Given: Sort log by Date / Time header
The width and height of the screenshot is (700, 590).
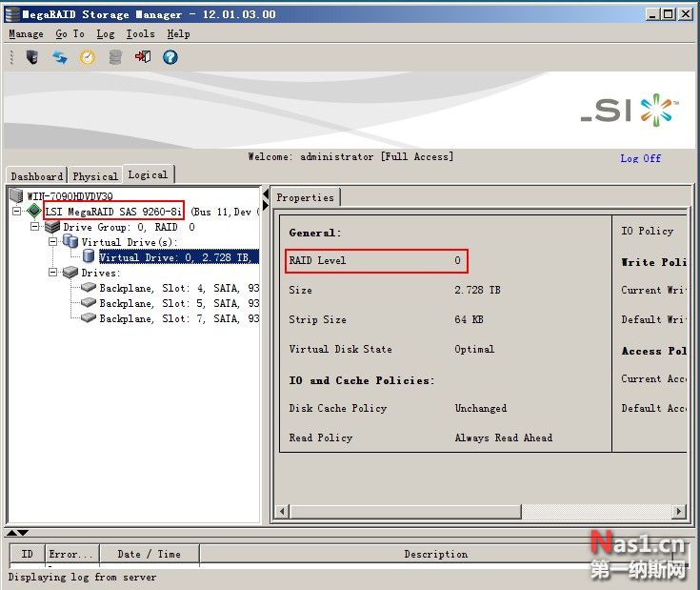Looking at the screenshot, I should point(150,554).
